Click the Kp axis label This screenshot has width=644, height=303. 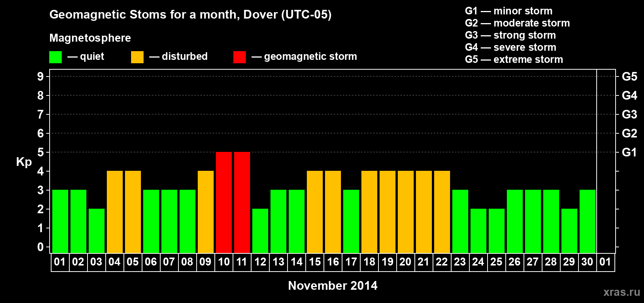point(24,162)
